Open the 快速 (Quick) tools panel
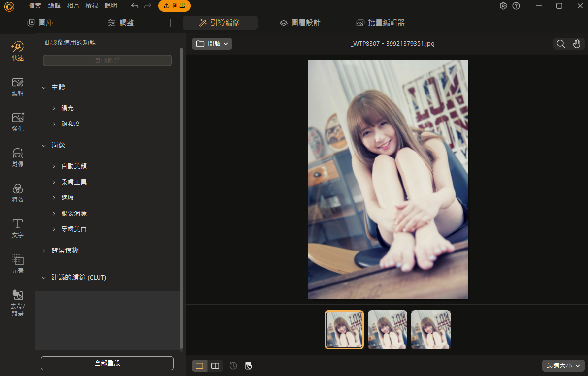Viewport: 588px width, 376px height. [x=18, y=51]
